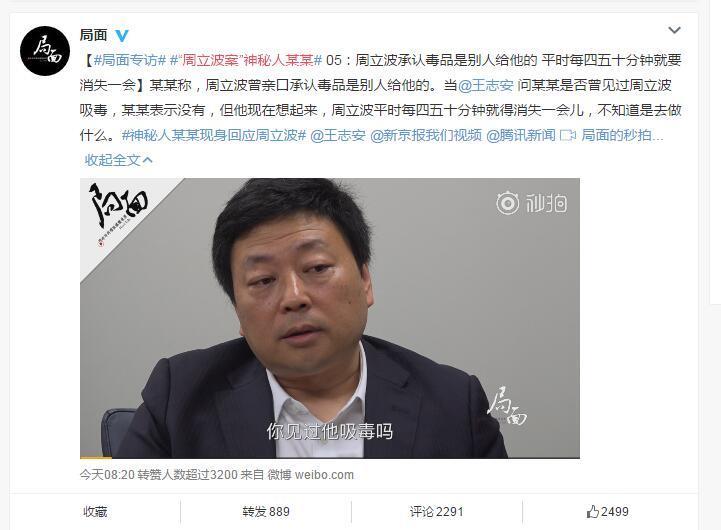Open hashtag "周立波案"神秘人某某
This screenshot has height=530, width=721.
click(x=246, y=60)
